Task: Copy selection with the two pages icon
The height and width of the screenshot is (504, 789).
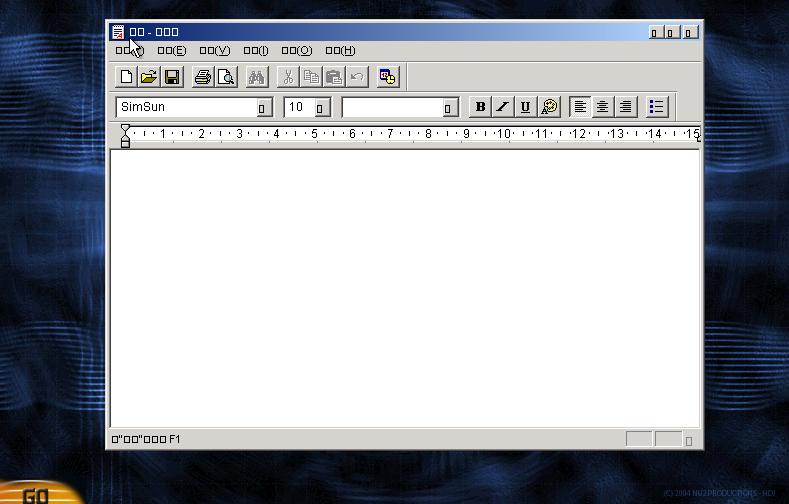Action: coord(311,77)
